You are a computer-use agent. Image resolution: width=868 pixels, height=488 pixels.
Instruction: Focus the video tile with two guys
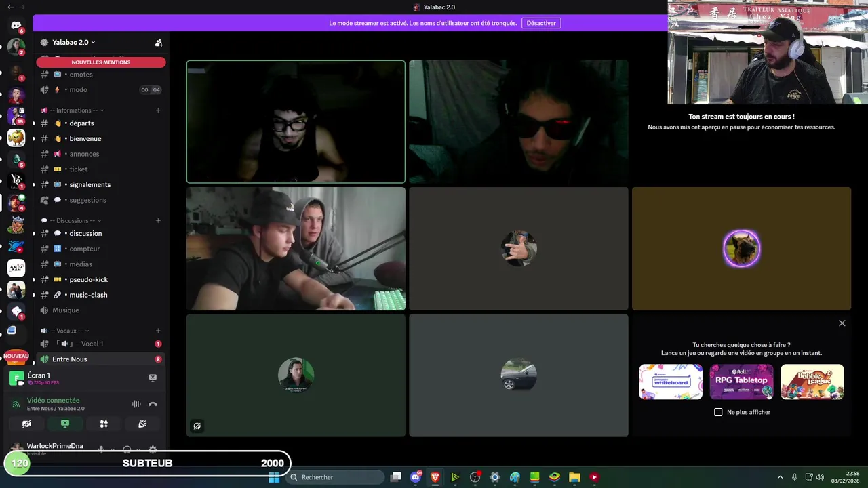(x=296, y=249)
